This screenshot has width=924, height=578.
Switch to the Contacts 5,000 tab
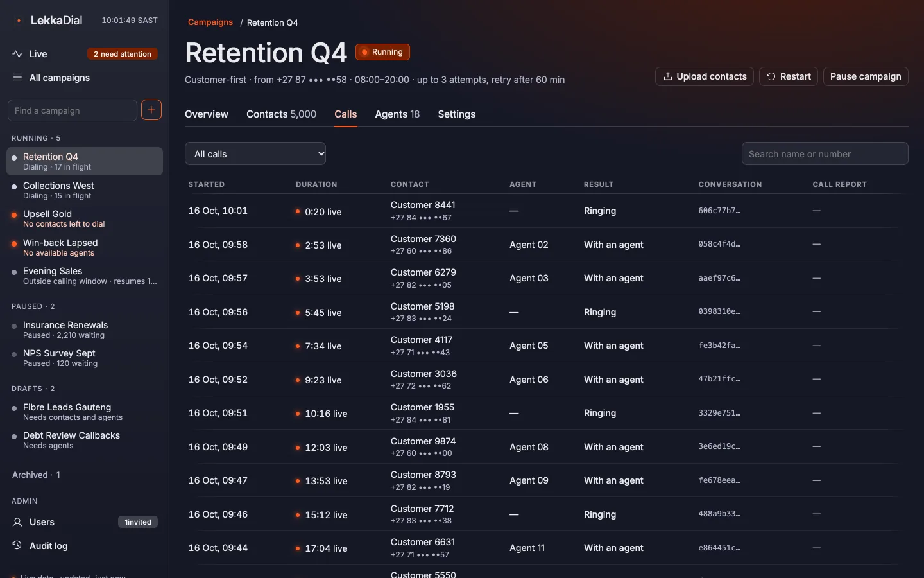click(x=281, y=114)
